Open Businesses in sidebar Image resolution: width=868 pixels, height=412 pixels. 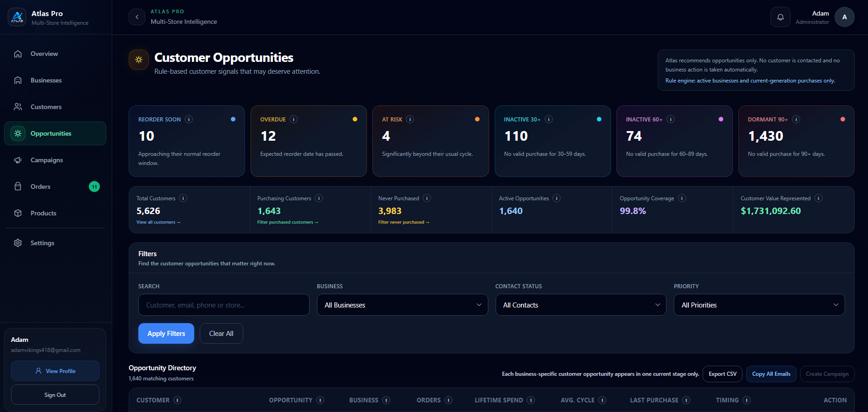pyautogui.click(x=55, y=80)
